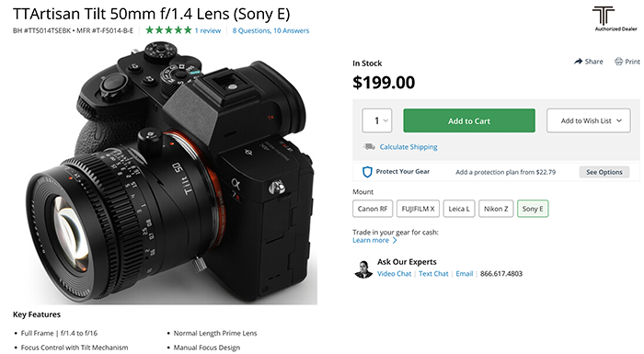The width and height of the screenshot is (644, 354).
Task: Open the quantity dropdown
Action: pos(377,120)
